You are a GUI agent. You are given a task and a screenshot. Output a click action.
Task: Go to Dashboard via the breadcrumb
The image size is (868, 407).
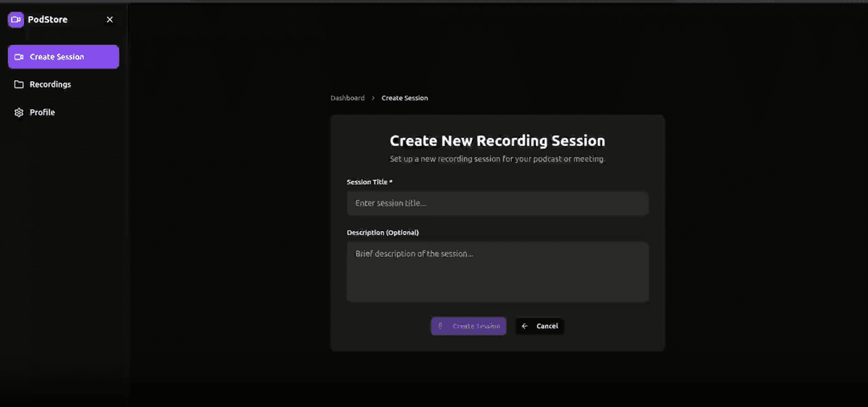(x=348, y=98)
